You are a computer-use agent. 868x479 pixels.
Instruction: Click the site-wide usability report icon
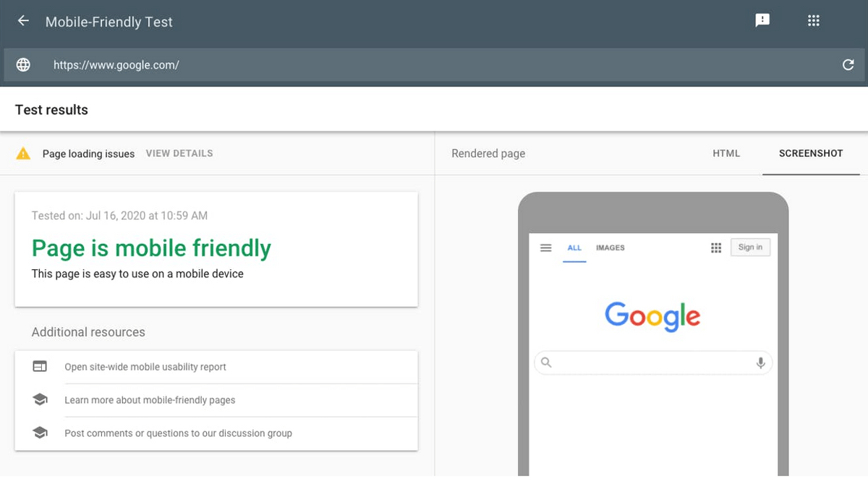point(40,367)
